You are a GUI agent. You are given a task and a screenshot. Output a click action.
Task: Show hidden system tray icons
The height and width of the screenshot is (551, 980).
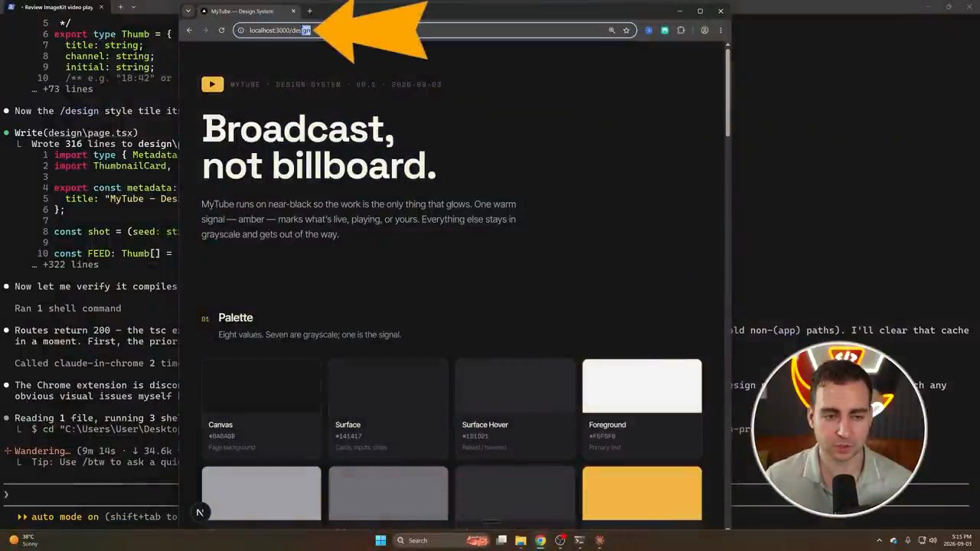(x=879, y=540)
